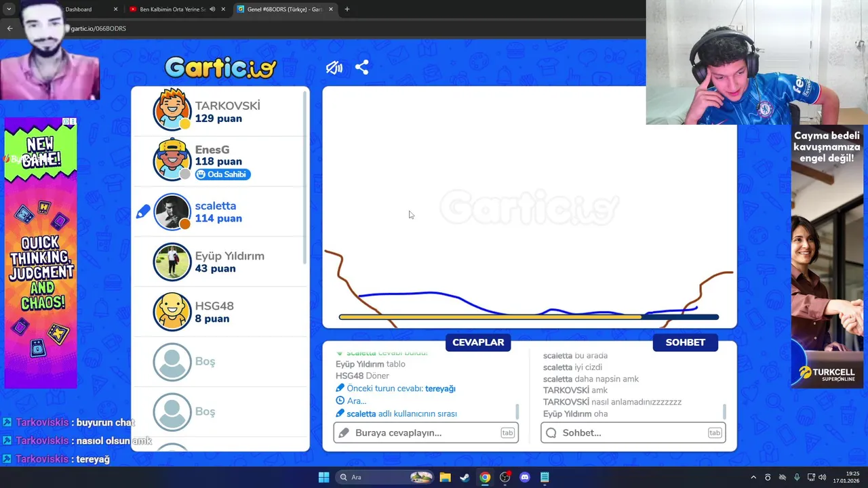Click the SOHBET panel label
Viewport: 868px width, 488px height.
(685, 342)
